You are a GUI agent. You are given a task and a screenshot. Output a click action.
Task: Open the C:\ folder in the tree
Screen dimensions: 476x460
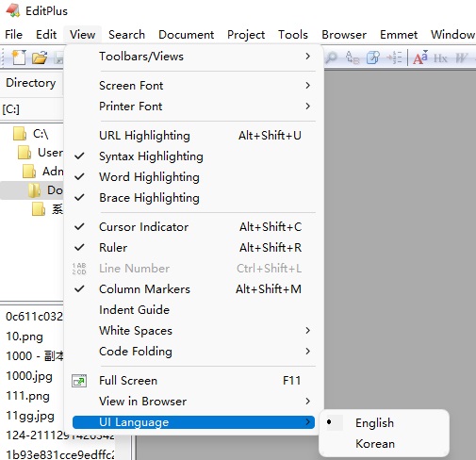(x=41, y=134)
